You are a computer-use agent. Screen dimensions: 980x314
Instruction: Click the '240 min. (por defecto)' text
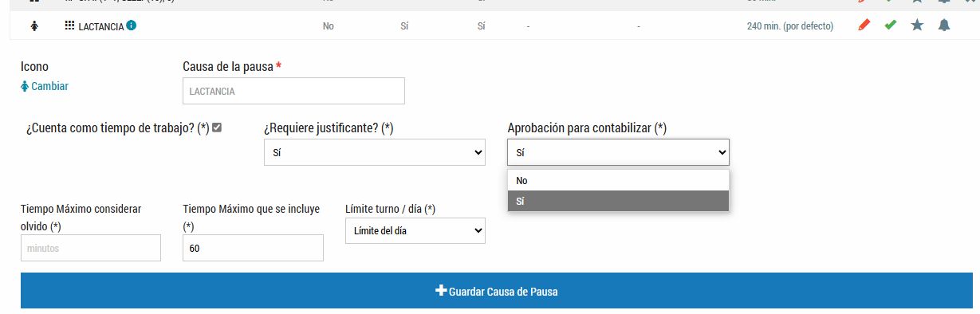point(789,26)
